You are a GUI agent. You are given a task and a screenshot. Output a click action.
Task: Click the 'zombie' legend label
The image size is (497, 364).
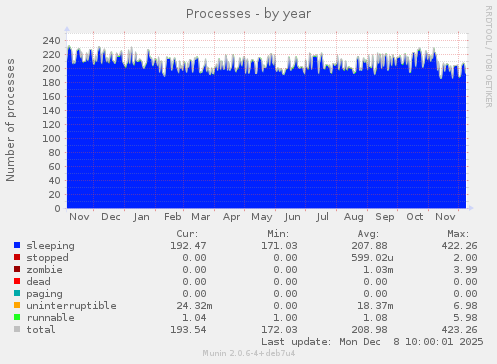44,270
